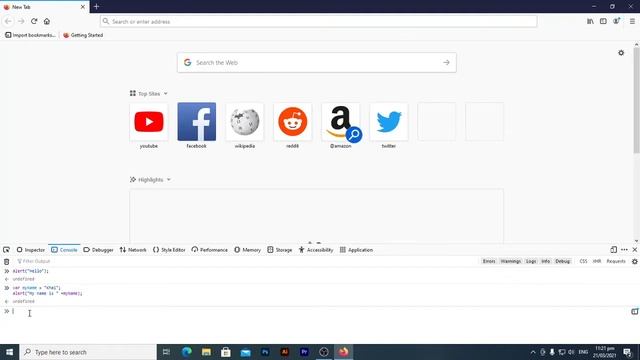Screen dimensions: 640x360
Task: Toggle the Info filter in console
Action: [546, 261]
